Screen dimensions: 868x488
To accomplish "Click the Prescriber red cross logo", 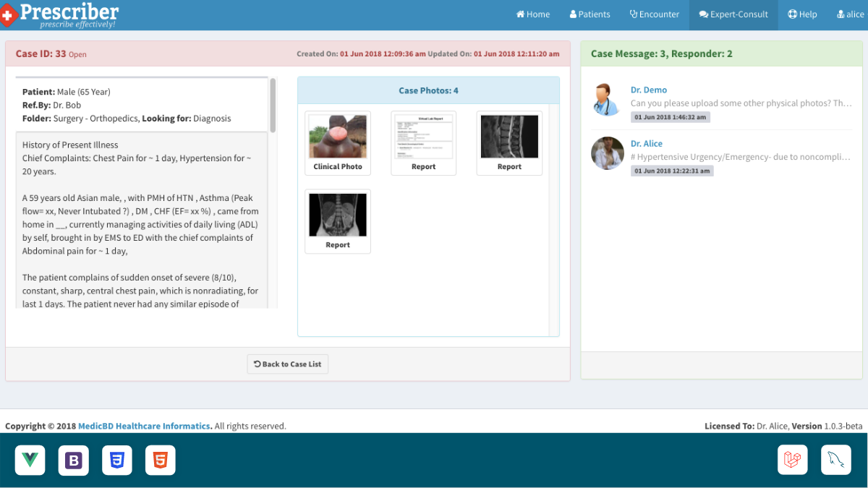I will pyautogui.click(x=8, y=14).
